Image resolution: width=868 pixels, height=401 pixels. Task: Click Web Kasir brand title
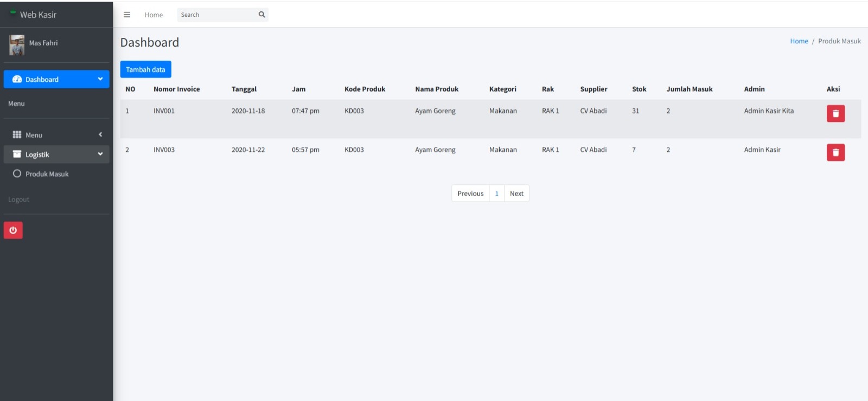pyautogui.click(x=38, y=15)
